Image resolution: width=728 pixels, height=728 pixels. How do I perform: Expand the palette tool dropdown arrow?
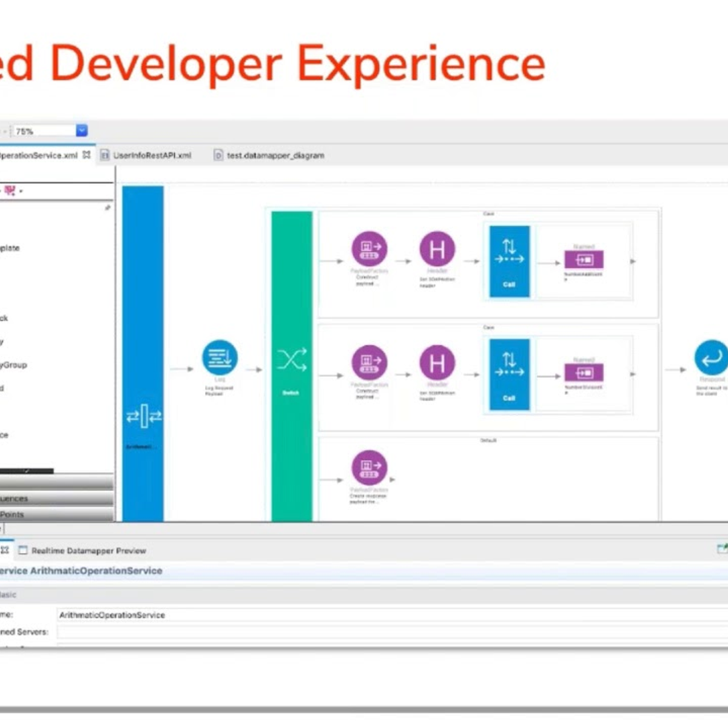(x=21, y=191)
